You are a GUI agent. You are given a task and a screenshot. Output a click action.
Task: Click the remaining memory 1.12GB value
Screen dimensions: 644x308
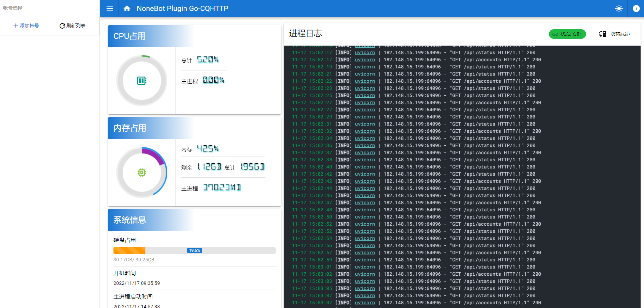[209, 167]
